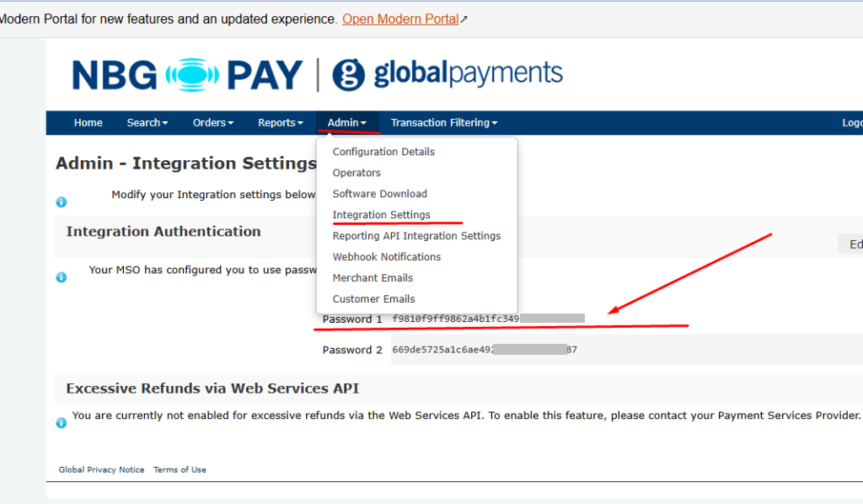Expand the Transaction Filtering dropdown
Viewport: 863px width, 504px height.
point(443,123)
